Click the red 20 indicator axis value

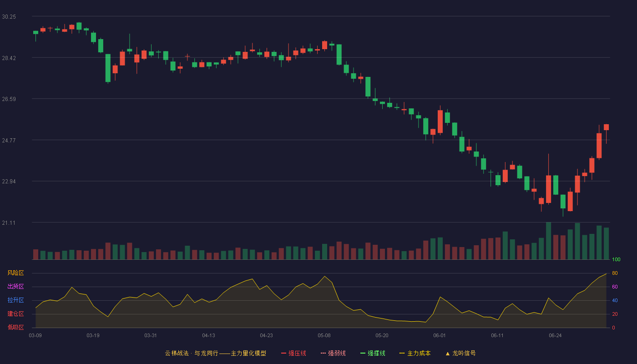click(x=615, y=314)
